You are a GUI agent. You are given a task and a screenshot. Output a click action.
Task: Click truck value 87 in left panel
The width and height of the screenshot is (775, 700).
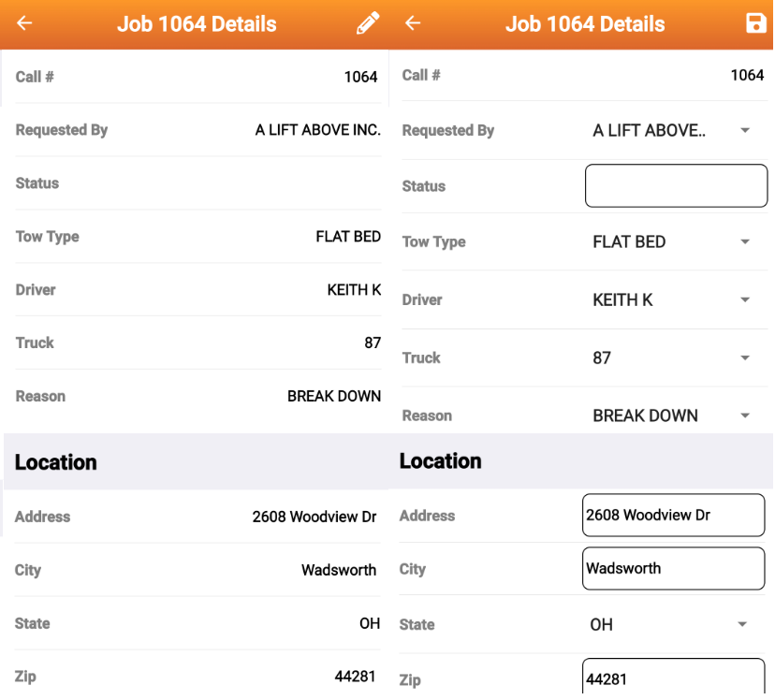click(x=373, y=343)
